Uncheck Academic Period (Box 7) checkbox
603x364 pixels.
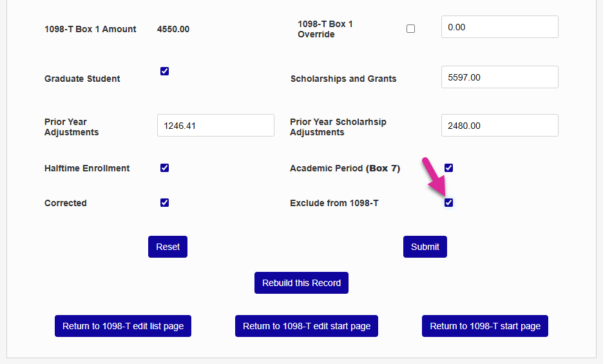[x=449, y=168]
